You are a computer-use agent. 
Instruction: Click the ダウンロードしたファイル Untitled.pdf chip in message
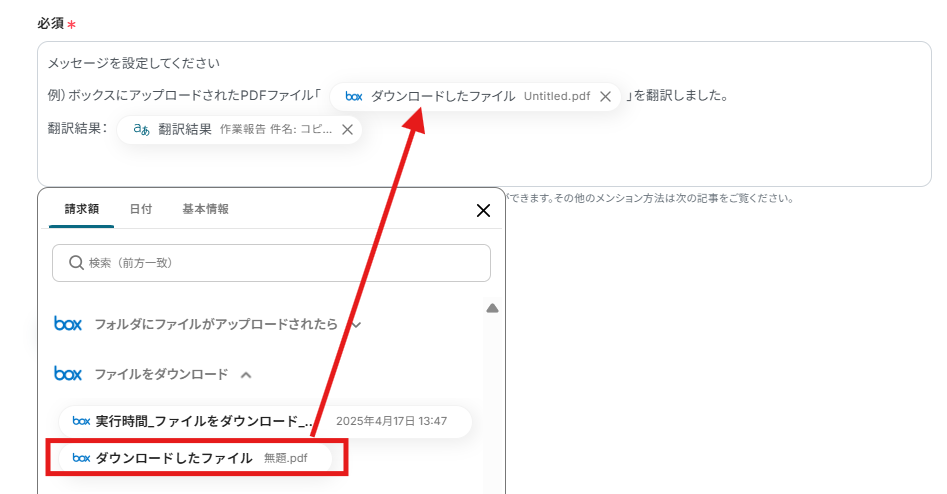[x=475, y=97]
